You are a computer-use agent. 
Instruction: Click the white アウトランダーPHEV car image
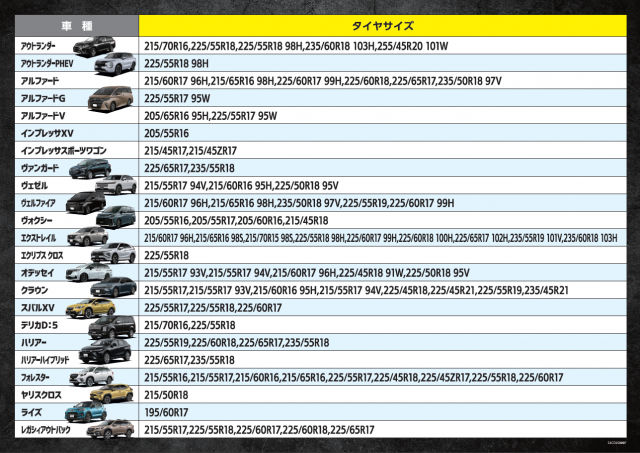point(115,64)
